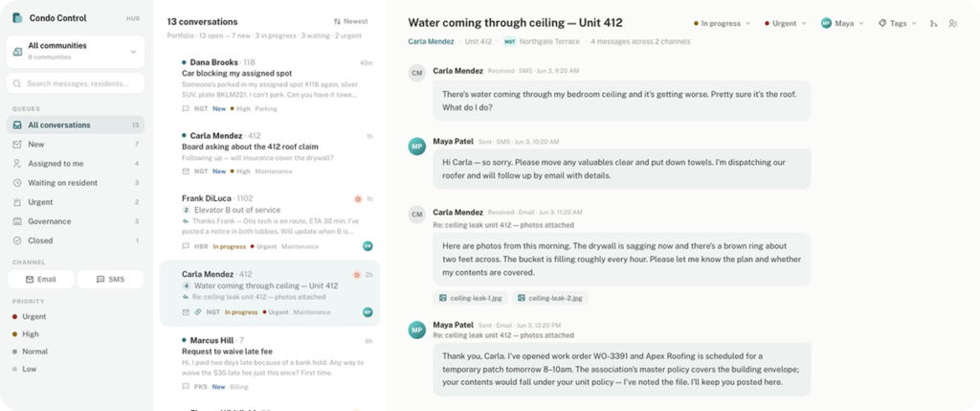Open the ceiling-leak-1.jpg attachment
Image resolution: width=980 pixels, height=411 pixels.
click(471, 298)
